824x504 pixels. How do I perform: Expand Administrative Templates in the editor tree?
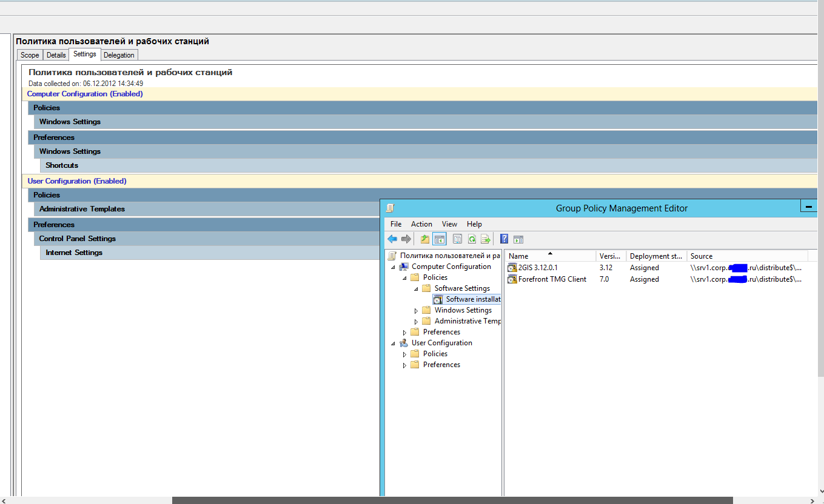pyautogui.click(x=416, y=322)
